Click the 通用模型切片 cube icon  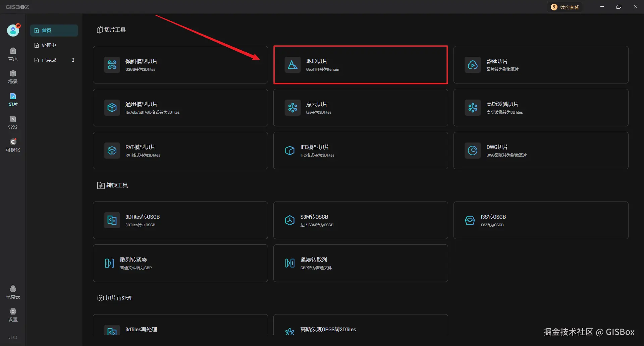[112, 108]
